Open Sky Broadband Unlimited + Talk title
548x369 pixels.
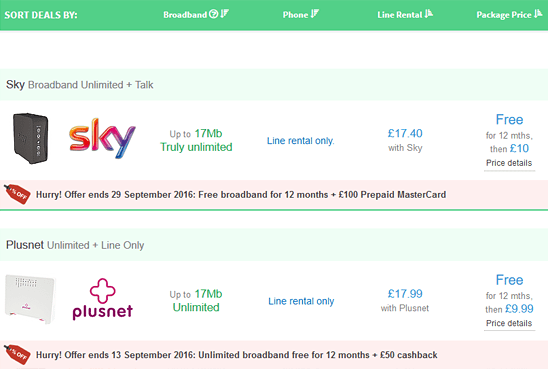[x=80, y=85]
